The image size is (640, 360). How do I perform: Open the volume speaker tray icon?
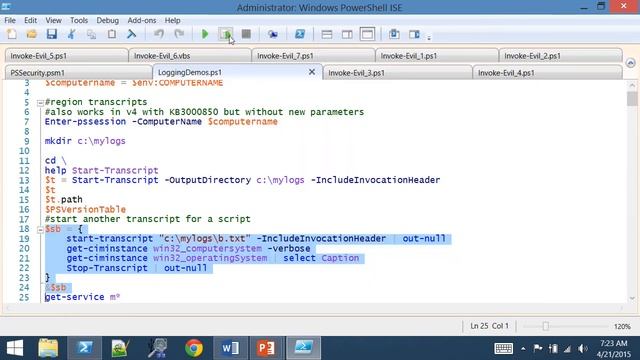coord(582,349)
